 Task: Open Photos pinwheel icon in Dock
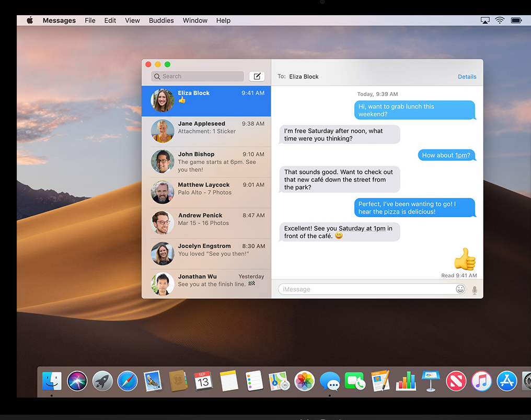(305, 381)
